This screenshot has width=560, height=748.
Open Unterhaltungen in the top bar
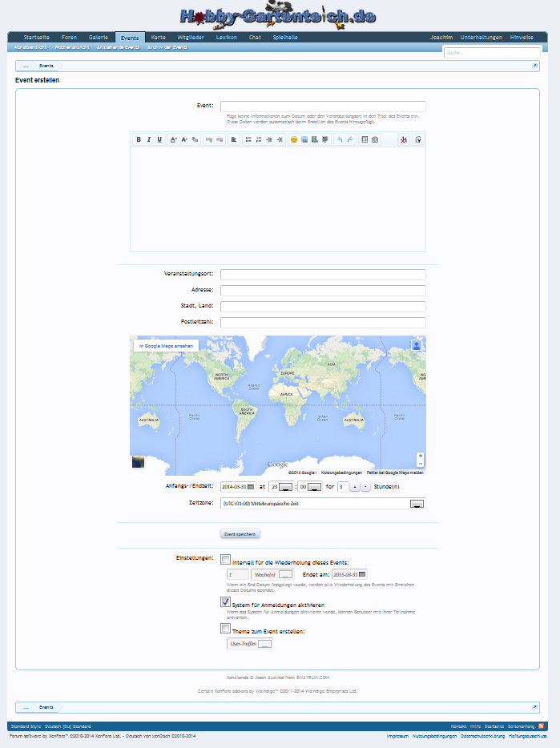tap(481, 37)
